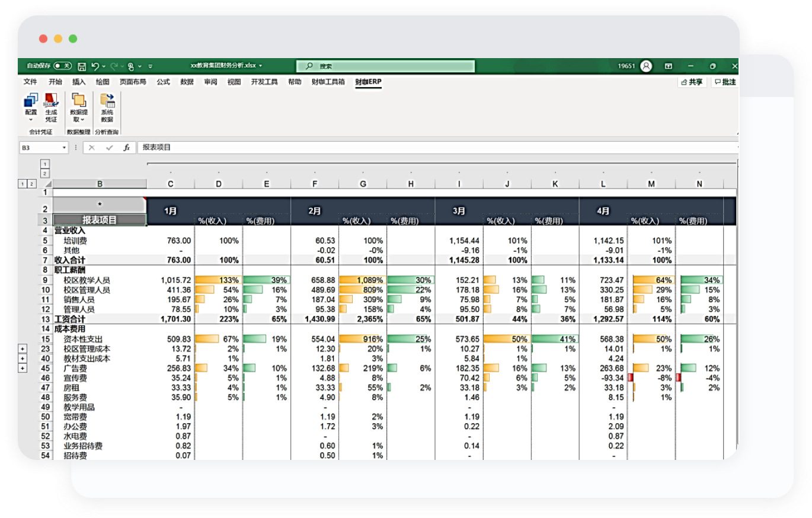This screenshot has height=518, width=812.
Task: Show outline level 2 for rows
Action: coord(32,184)
